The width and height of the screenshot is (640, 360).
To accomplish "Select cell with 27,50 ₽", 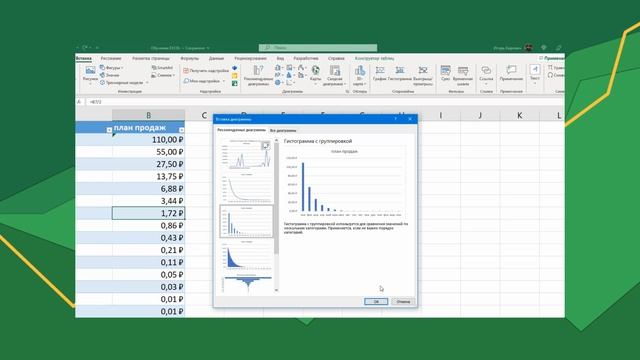I will pyautogui.click(x=149, y=164).
